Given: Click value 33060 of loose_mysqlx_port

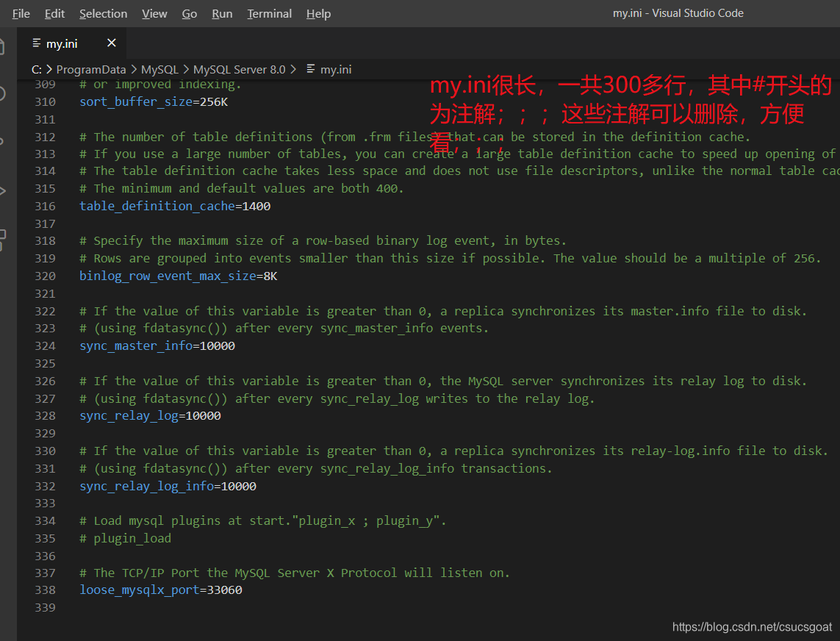Looking at the screenshot, I should coord(224,590).
